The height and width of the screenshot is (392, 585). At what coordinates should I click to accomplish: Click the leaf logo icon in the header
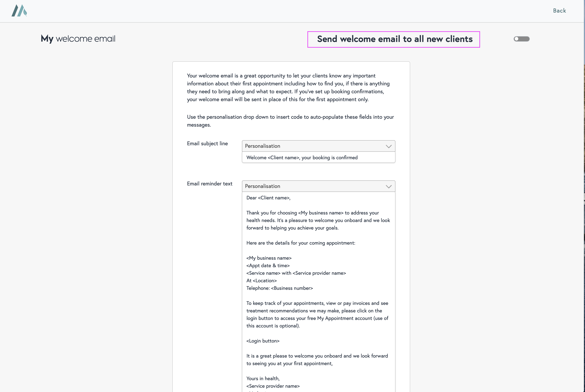pyautogui.click(x=19, y=11)
